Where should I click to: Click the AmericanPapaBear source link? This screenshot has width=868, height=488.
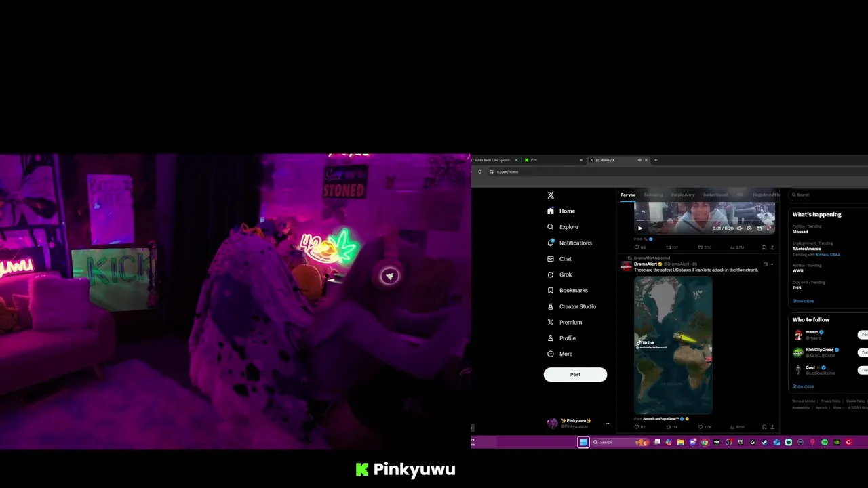(661, 419)
